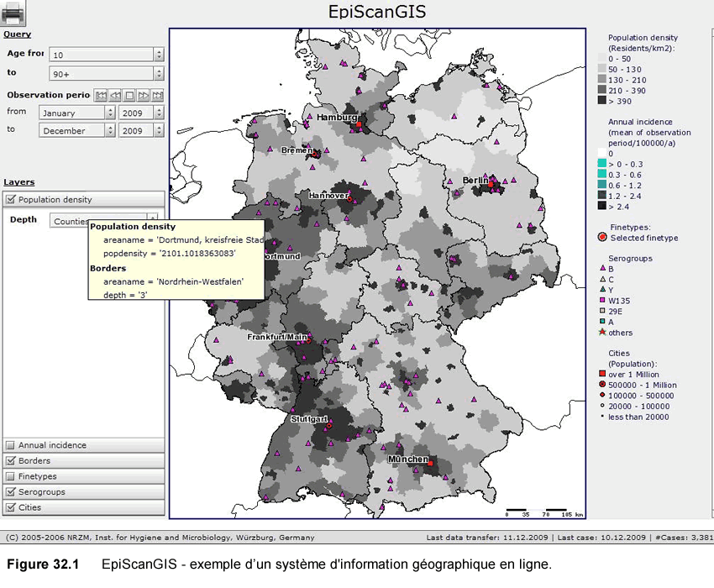
Task: Click the Berlin red city marker
Action: (x=491, y=185)
